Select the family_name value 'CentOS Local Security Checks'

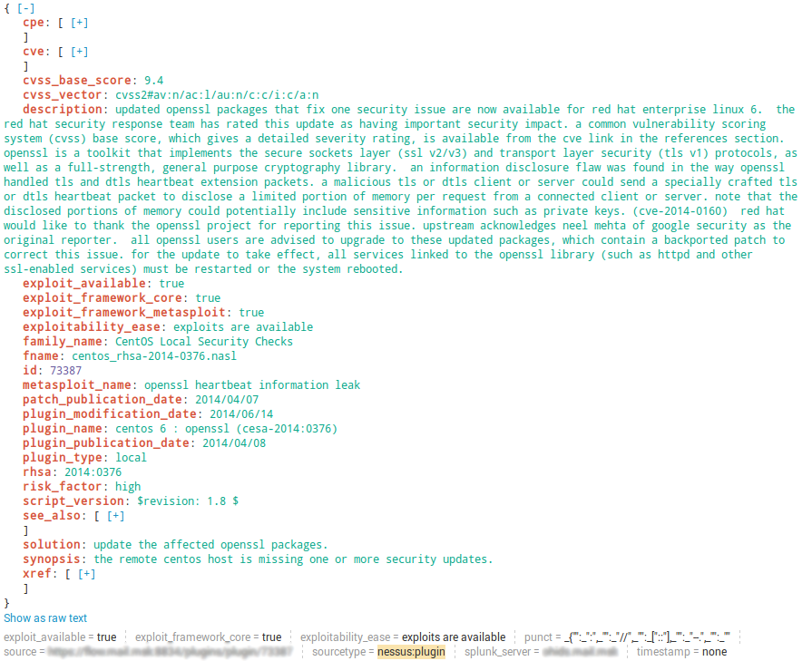pos(204,341)
